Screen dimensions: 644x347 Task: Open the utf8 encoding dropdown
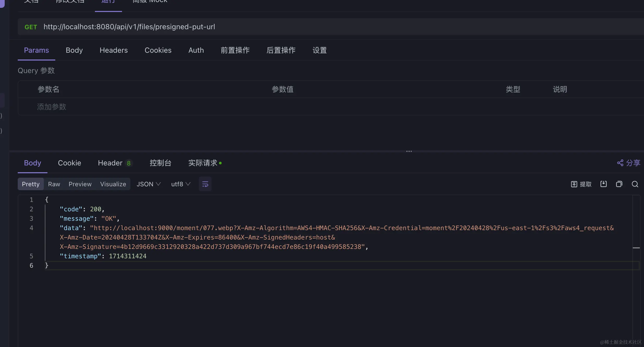pyautogui.click(x=181, y=184)
